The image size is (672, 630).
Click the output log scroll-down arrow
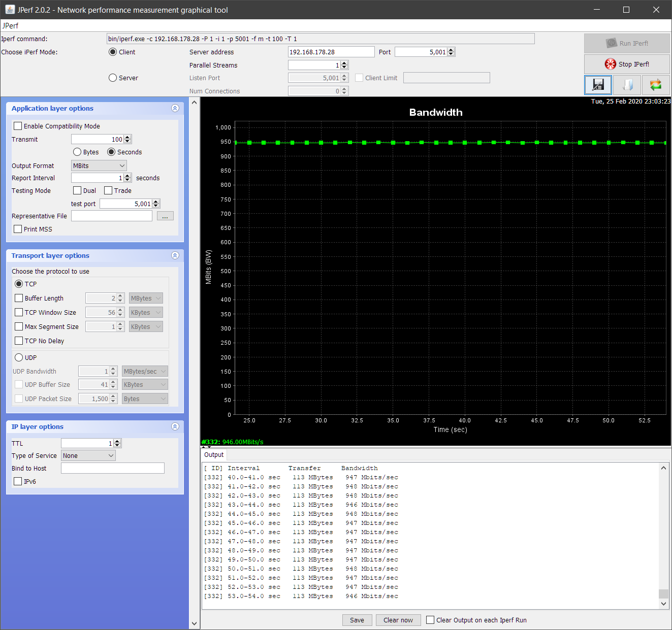(x=663, y=604)
